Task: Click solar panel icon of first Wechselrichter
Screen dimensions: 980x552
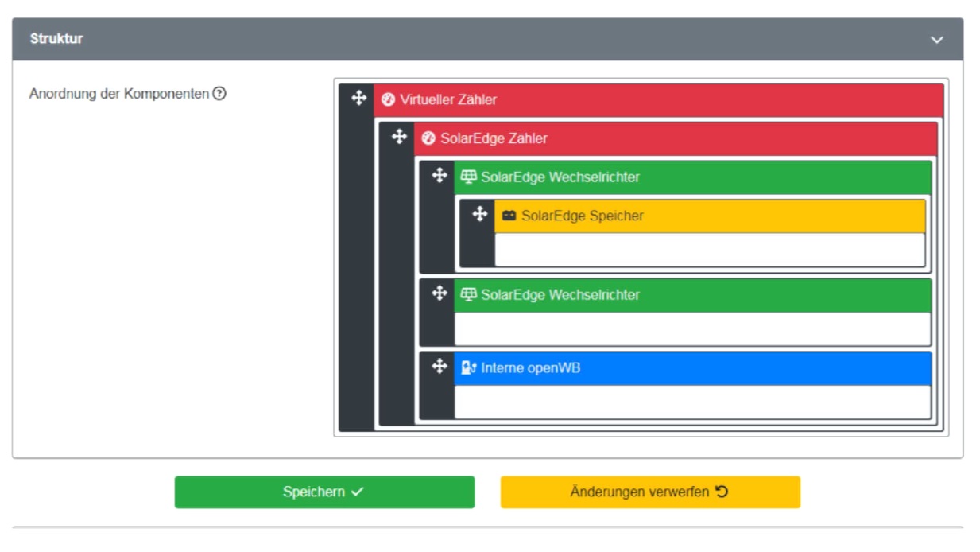Action: pos(469,177)
